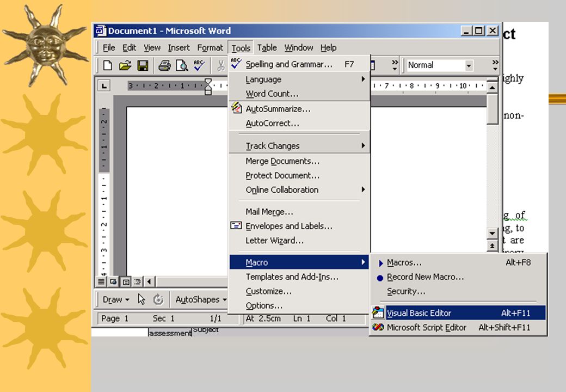This screenshot has width=566, height=392.
Task: Click the vertical scrollbar thumb
Action: coord(493,109)
